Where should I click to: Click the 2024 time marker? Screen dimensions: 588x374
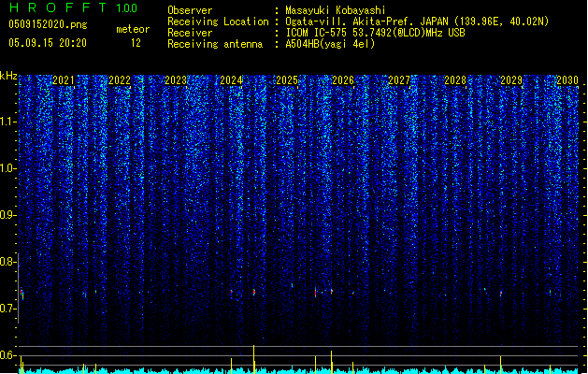point(232,80)
